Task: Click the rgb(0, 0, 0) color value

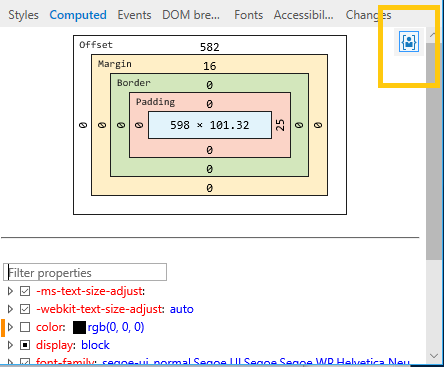Action: [x=116, y=327]
